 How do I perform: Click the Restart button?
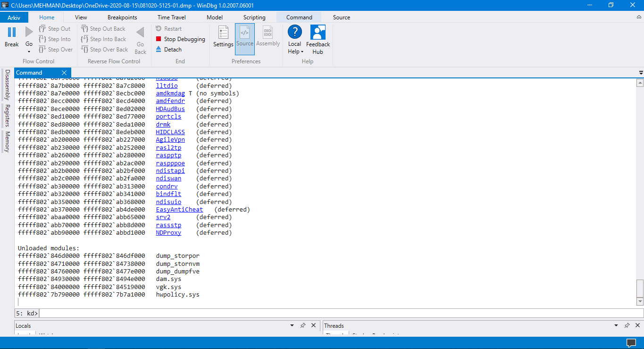pos(169,29)
